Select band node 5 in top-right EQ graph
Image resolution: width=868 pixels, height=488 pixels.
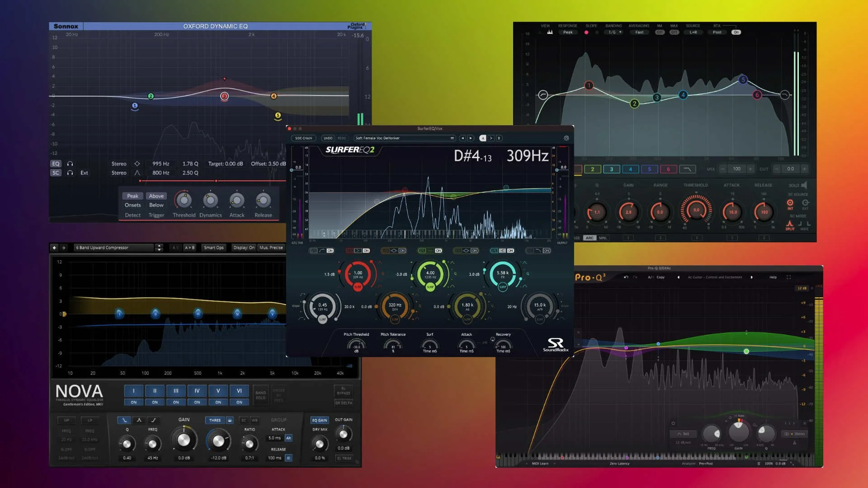[x=743, y=80]
